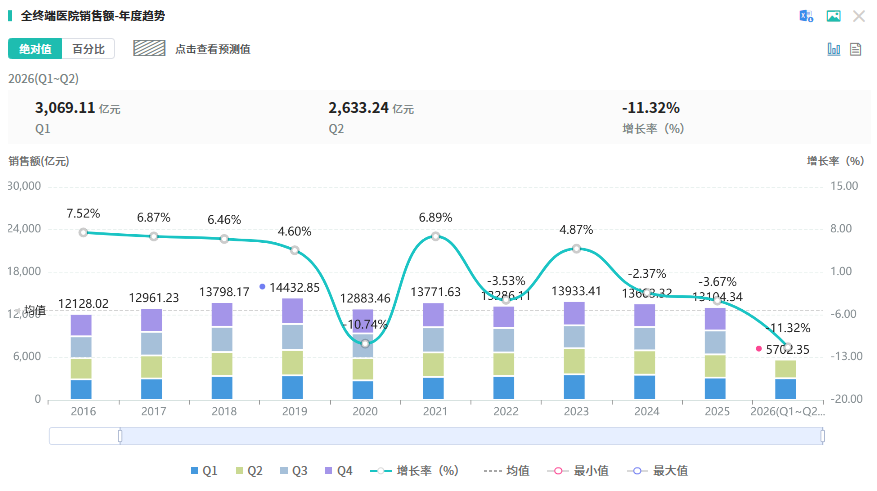Viewport: 877px width, 491px height.
Task: Toggle the 最小值 marker legend
Action: click(x=578, y=471)
